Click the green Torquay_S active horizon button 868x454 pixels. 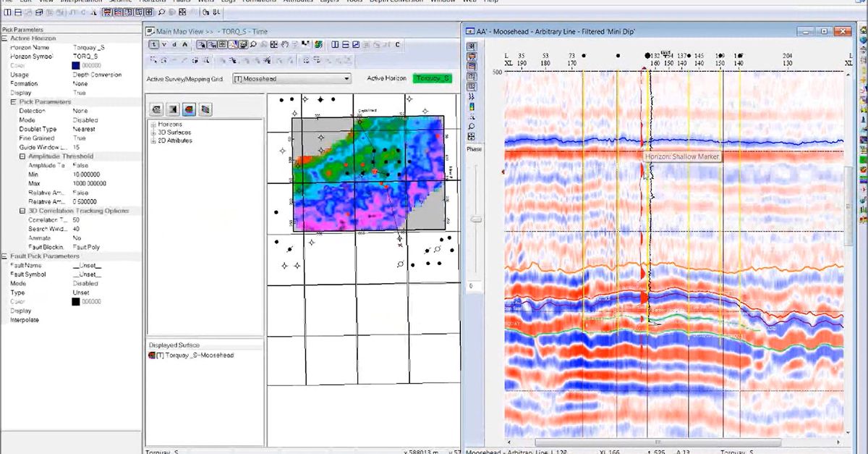pos(432,78)
